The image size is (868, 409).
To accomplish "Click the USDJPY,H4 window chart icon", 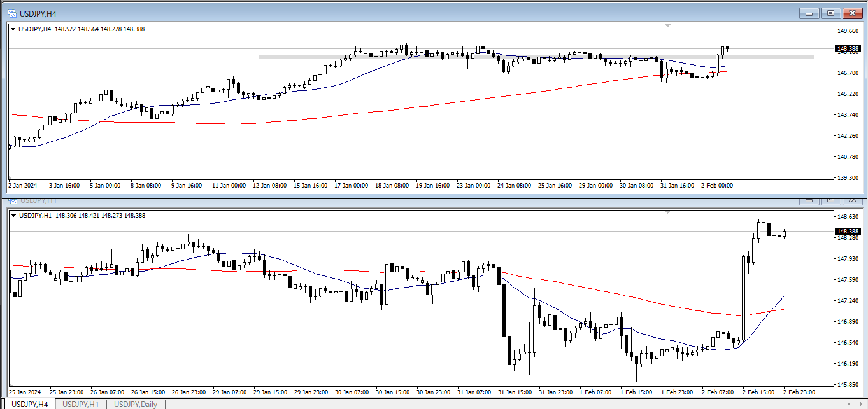I will coord(12,13).
